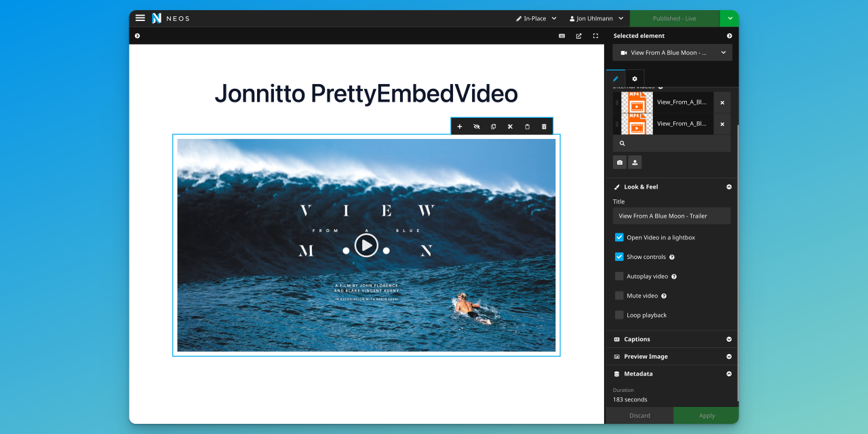This screenshot has width=868, height=434.
Task: Open preview in new window icon
Action: click(x=578, y=36)
